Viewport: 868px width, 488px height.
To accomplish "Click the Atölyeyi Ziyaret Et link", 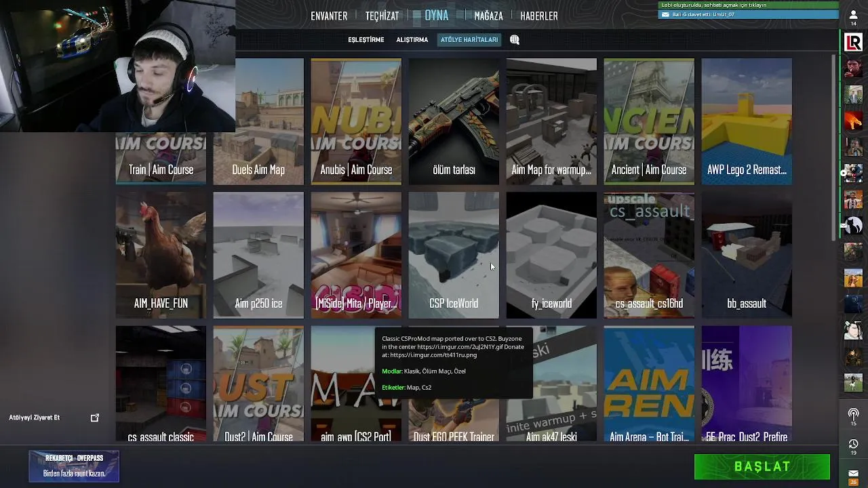I will tap(35, 418).
